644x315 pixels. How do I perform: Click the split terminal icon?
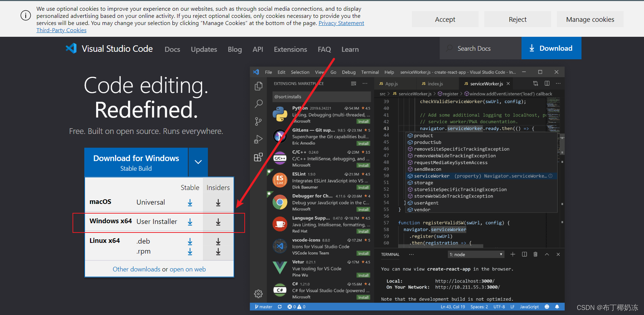coord(524,254)
